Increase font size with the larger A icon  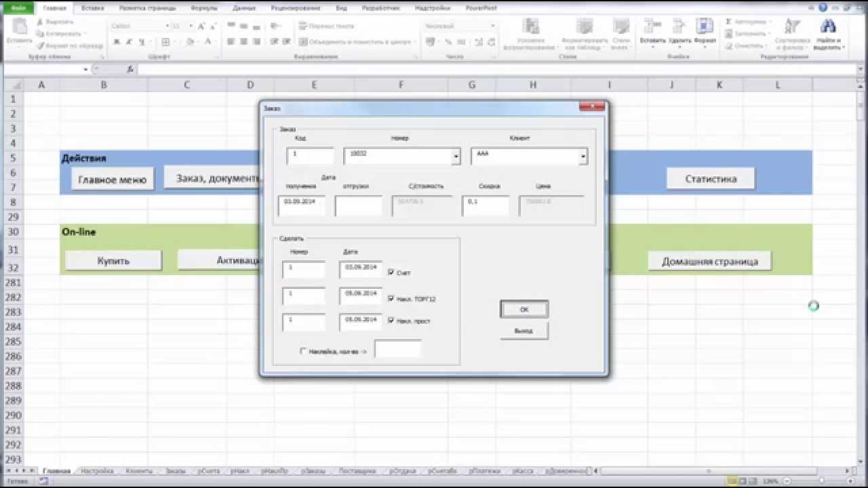(201, 26)
